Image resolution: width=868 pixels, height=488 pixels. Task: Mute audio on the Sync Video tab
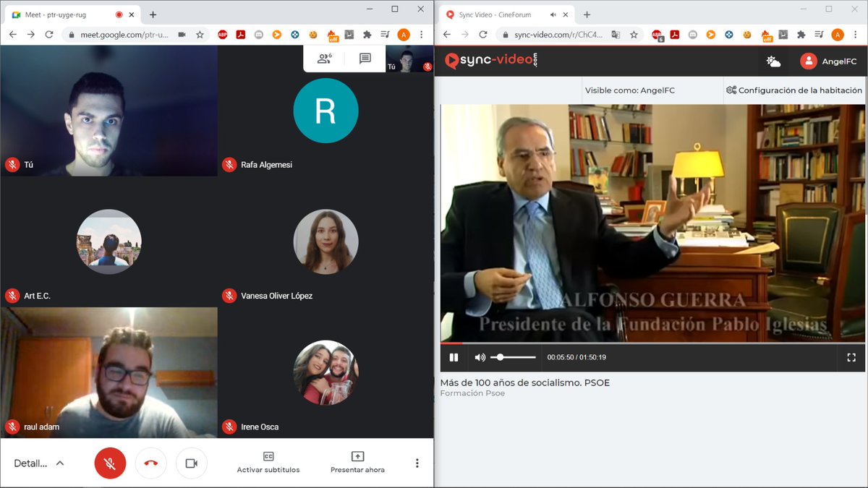pyautogui.click(x=553, y=14)
